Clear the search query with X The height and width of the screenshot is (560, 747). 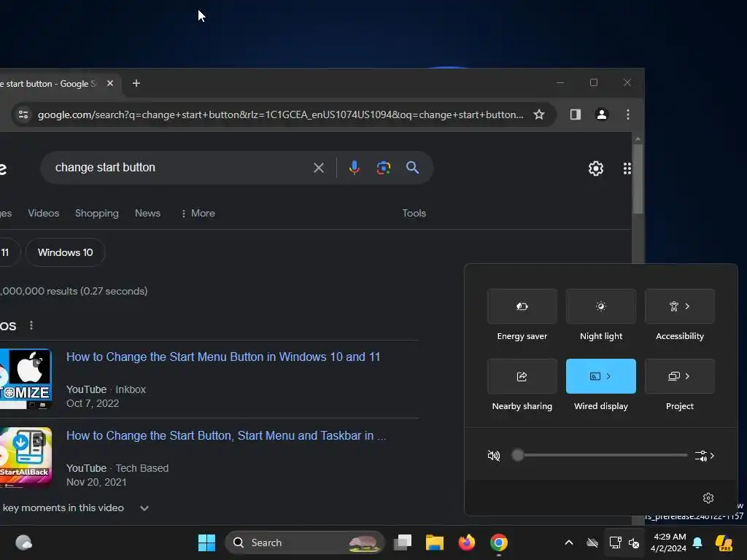click(319, 168)
